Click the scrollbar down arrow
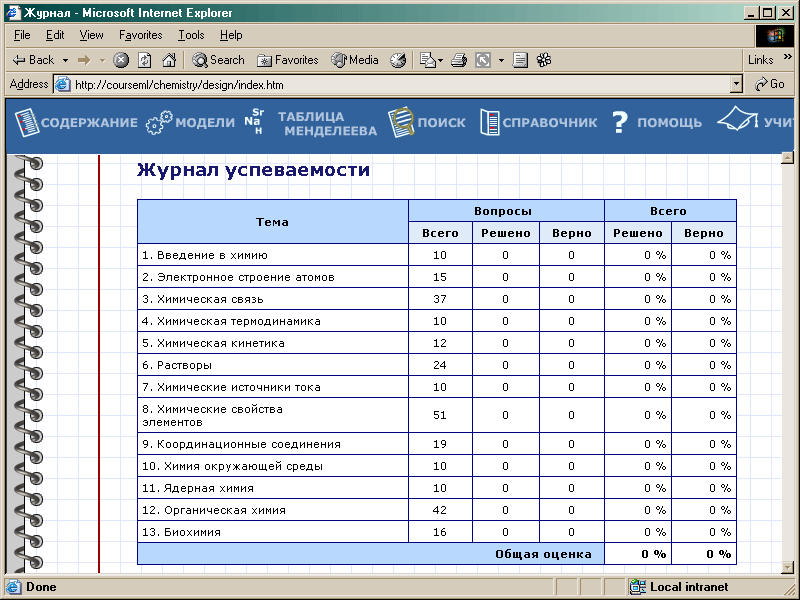This screenshot has width=800, height=600. pyautogui.click(x=787, y=567)
